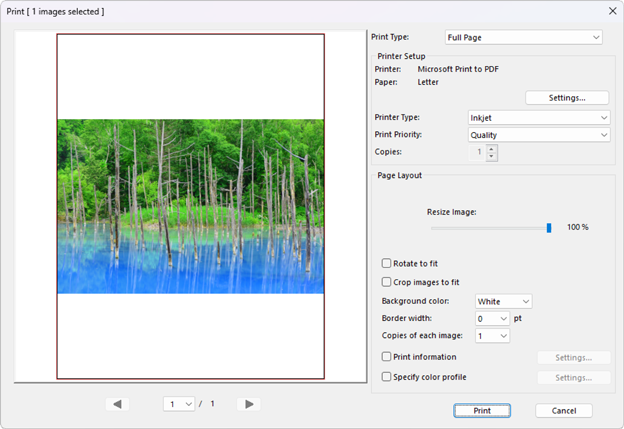Increase copies with up stepper arrow
The image size is (624, 429).
[x=491, y=149]
